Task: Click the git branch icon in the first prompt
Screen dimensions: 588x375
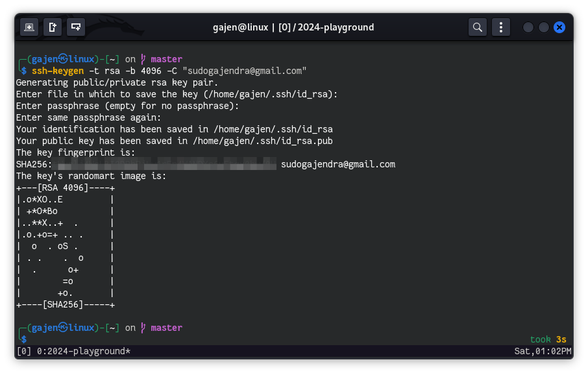Action: [x=143, y=59]
